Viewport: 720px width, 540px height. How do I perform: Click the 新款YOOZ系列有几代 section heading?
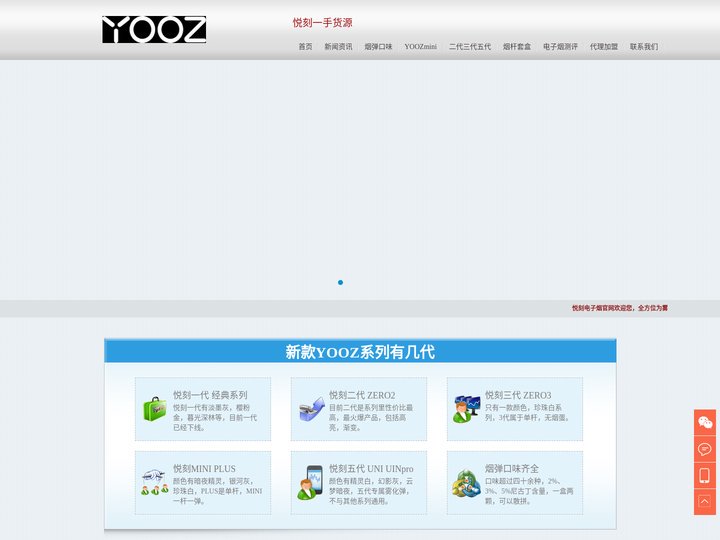tap(360, 352)
